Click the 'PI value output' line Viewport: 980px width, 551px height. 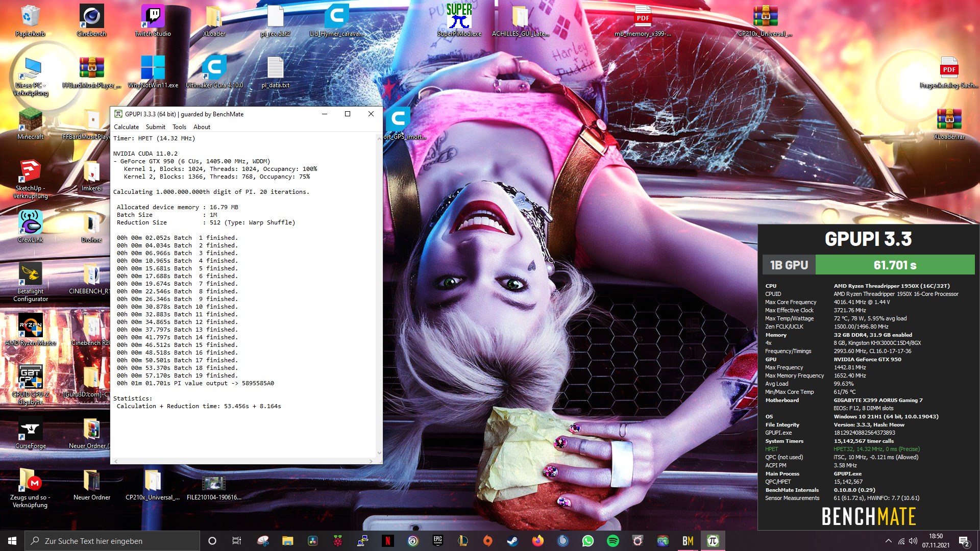pos(195,383)
